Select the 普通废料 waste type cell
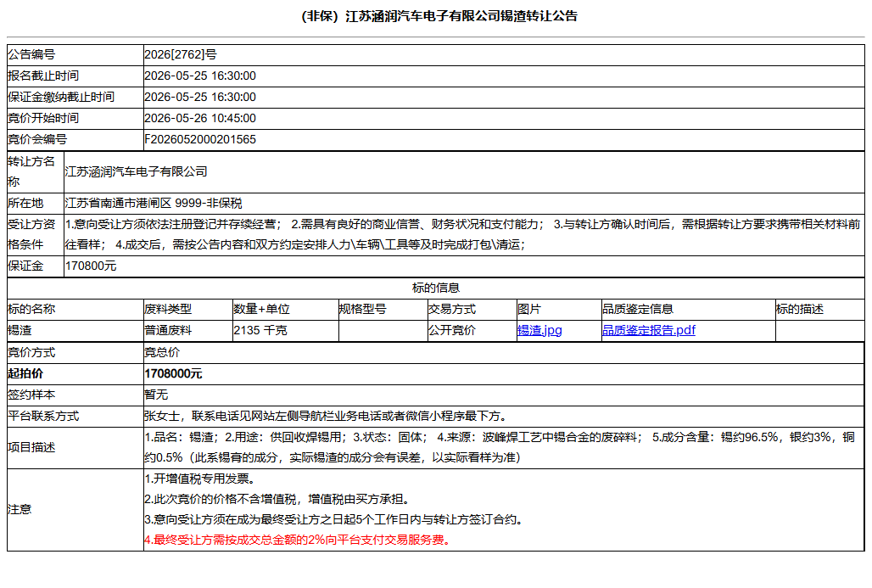 pyautogui.click(x=188, y=330)
